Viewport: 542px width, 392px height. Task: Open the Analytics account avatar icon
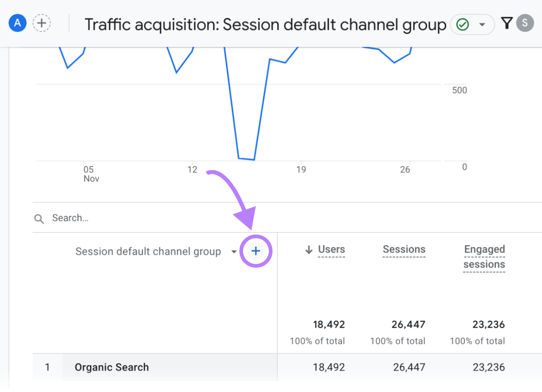point(17,23)
